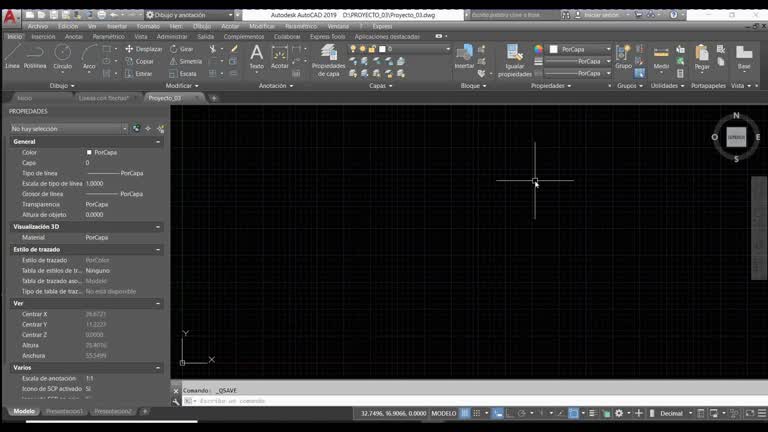Activate the Escala scale tool

[183, 73]
